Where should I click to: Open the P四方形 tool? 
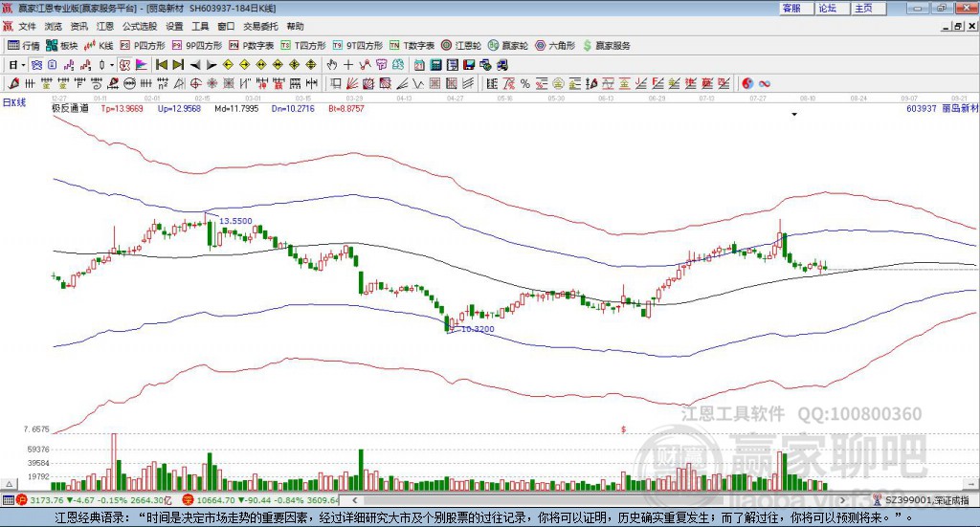pyautogui.click(x=144, y=46)
